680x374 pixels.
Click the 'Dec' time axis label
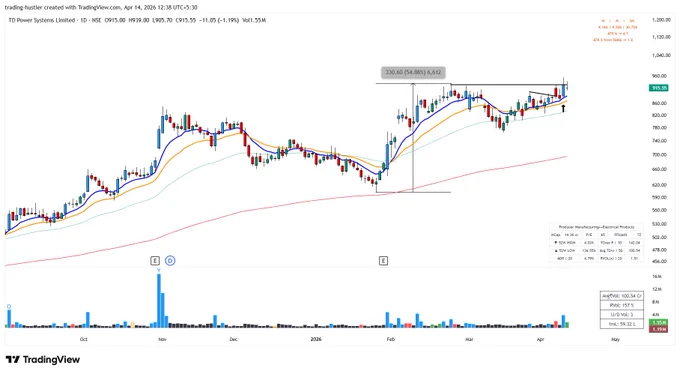pyautogui.click(x=233, y=339)
